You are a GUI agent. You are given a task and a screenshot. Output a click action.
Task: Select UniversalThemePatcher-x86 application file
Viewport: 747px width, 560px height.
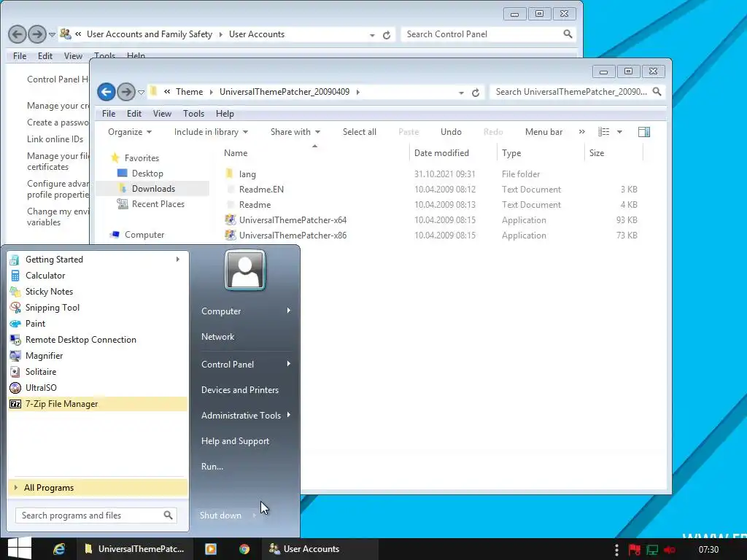pos(293,236)
